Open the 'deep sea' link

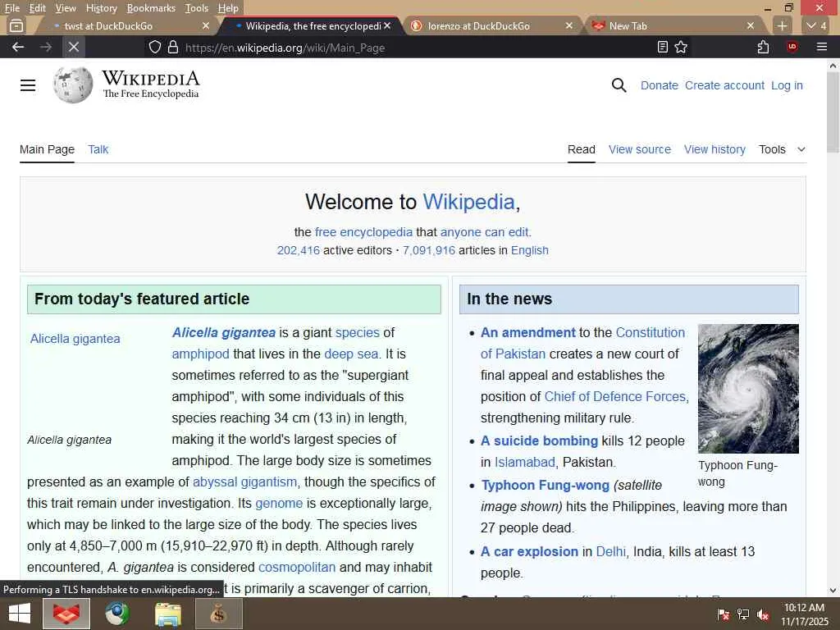pos(351,354)
